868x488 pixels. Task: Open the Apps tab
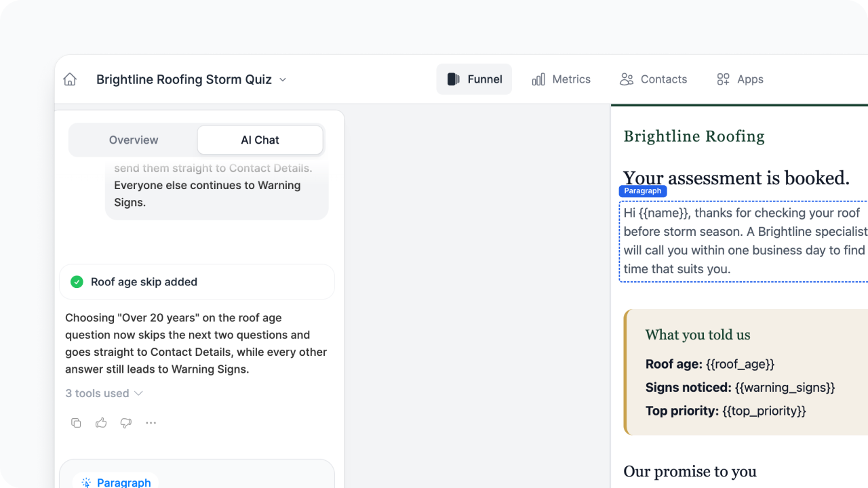(x=740, y=79)
